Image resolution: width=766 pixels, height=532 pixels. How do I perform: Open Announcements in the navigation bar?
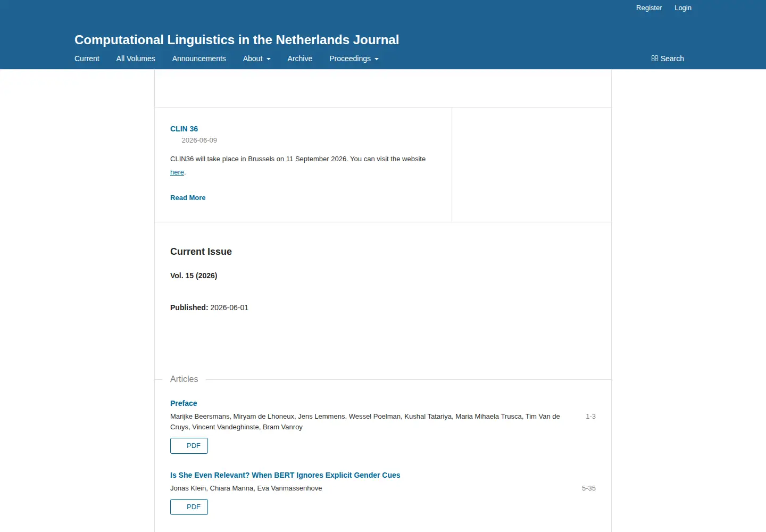(199, 59)
